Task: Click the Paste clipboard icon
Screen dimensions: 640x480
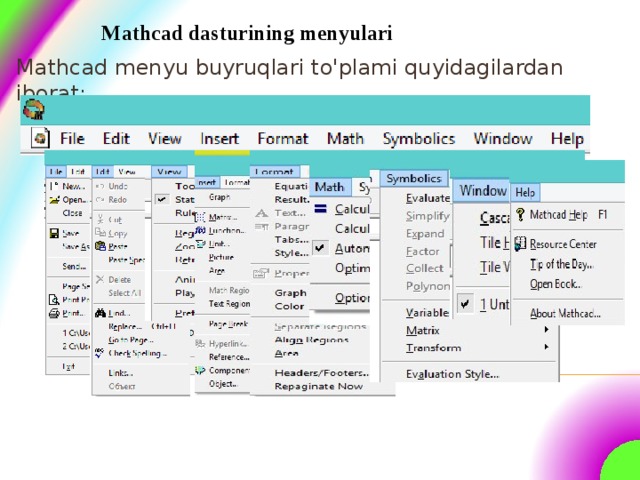Action: [100, 246]
